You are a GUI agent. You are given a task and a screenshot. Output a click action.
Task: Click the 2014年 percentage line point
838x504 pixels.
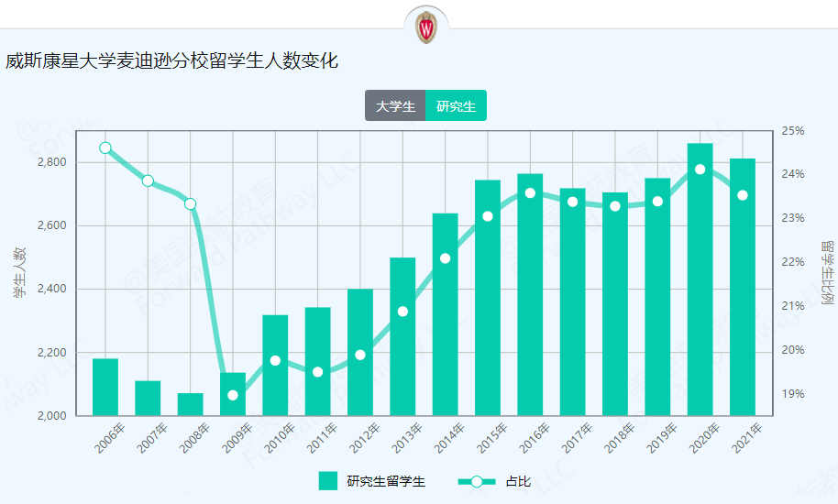446,258
